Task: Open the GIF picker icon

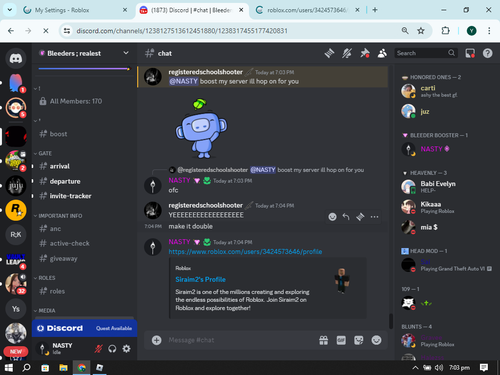Action: (x=341, y=340)
